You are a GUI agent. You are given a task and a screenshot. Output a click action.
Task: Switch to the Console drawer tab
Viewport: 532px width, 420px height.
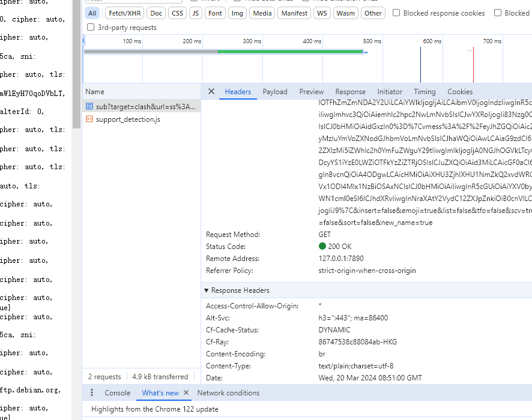point(118,392)
